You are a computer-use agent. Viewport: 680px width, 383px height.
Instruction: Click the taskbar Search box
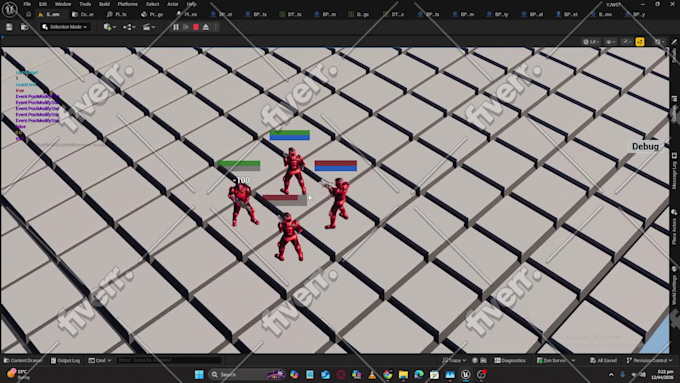click(246, 374)
